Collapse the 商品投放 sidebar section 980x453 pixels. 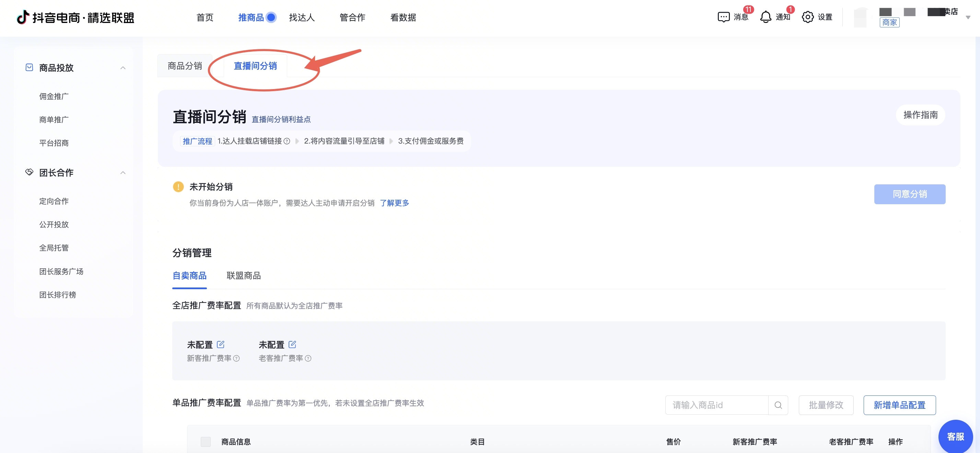123,68
